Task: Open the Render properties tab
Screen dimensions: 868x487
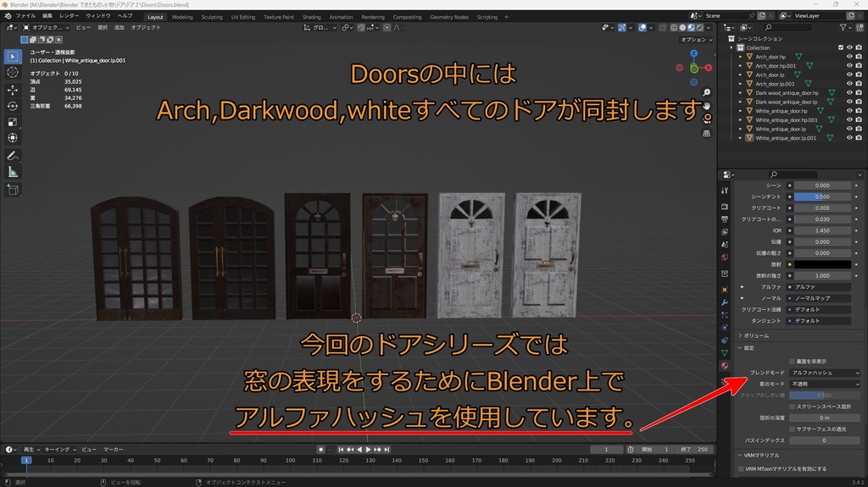Action: 725,207
